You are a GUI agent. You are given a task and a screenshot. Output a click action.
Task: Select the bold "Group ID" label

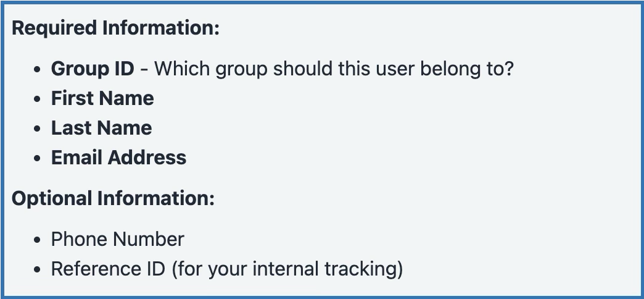[x=92, y=68]
